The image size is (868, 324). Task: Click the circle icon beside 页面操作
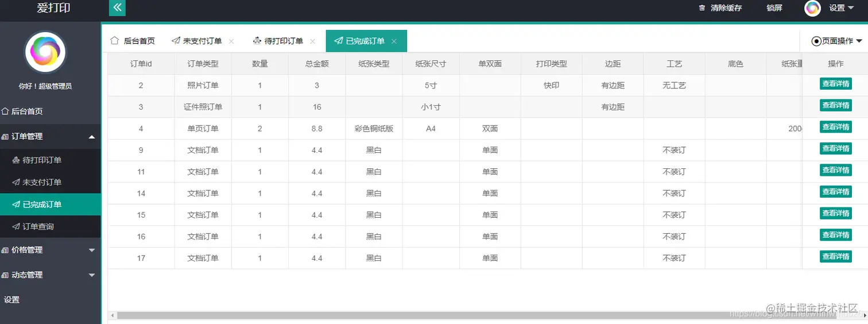click(x=816, y=41)
